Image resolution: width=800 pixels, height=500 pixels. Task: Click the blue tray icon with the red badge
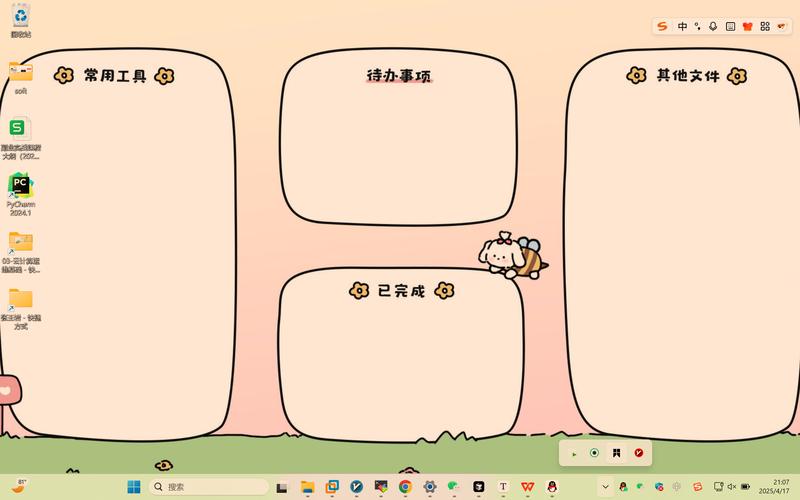(x=659, y=487)
